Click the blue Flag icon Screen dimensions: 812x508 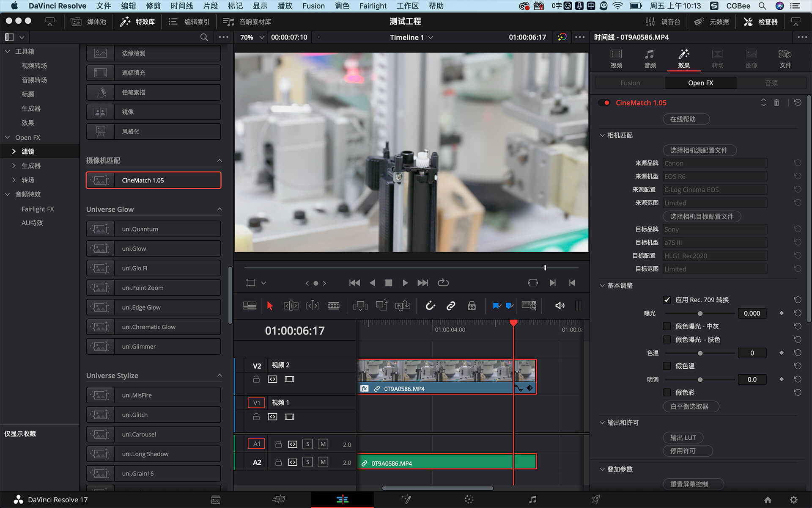[497, 306]
